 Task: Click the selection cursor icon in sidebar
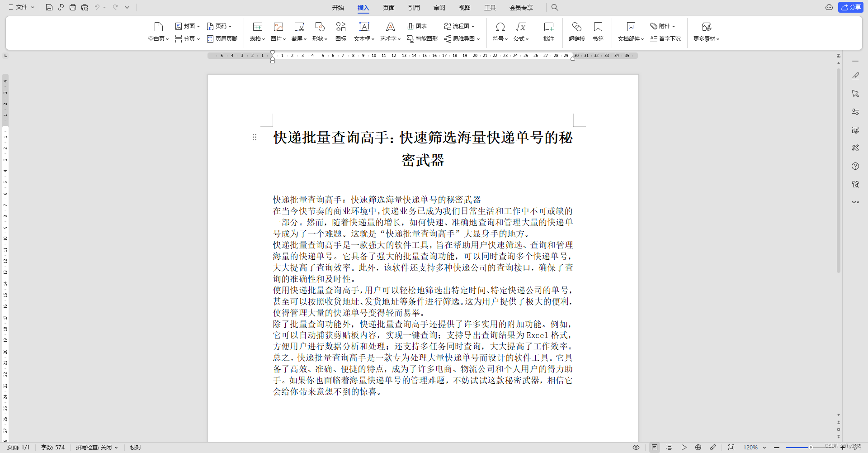pos(855,94)
